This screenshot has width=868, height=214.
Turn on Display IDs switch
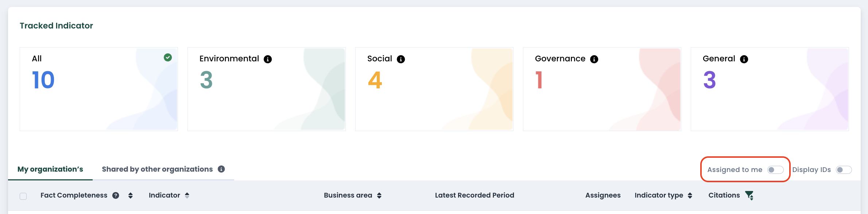coord(844,170)
